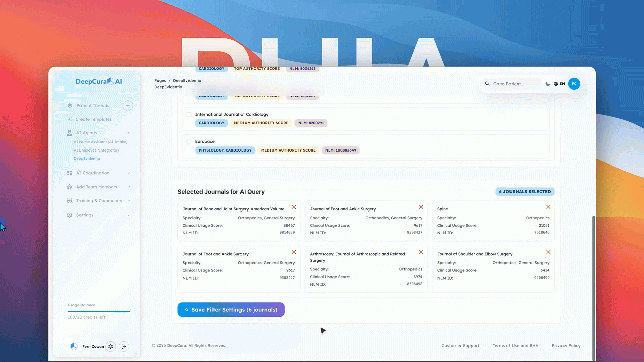
Task: Click Spine's usage score 21051
Action: (x=544, y=226)
